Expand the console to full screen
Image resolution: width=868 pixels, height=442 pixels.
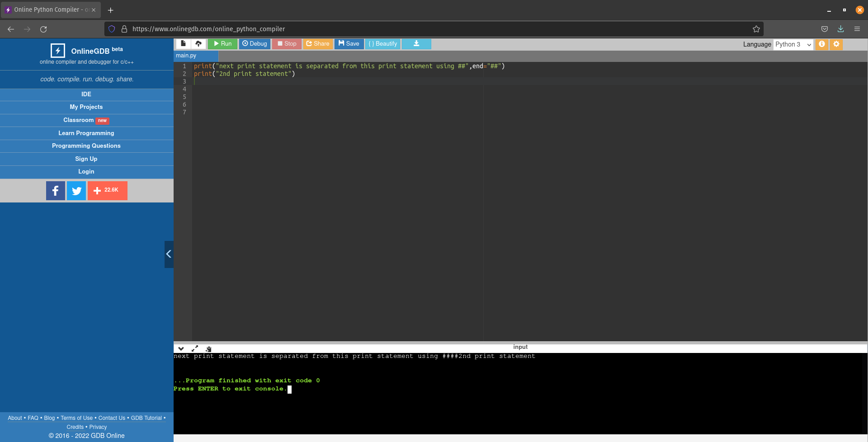point(195,348)
